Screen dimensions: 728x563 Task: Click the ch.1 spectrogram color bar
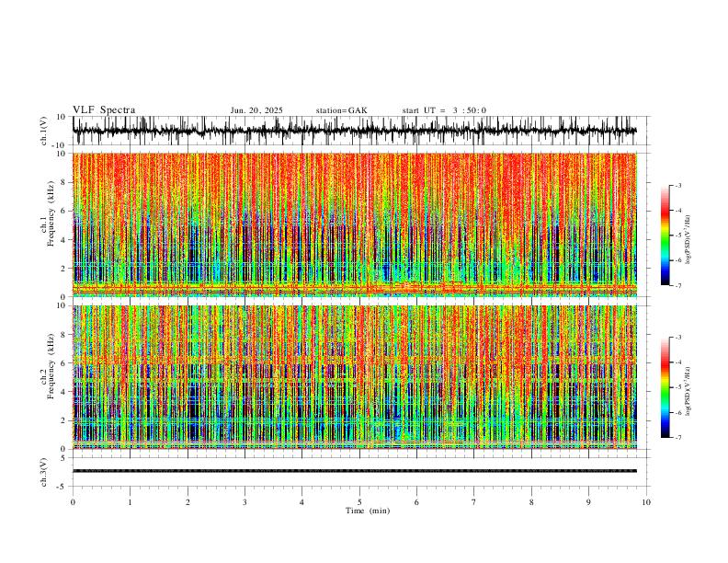665,236
